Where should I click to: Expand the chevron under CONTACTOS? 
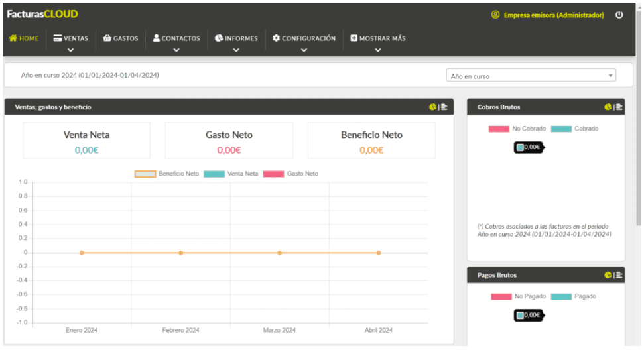(x=176, y=50)
